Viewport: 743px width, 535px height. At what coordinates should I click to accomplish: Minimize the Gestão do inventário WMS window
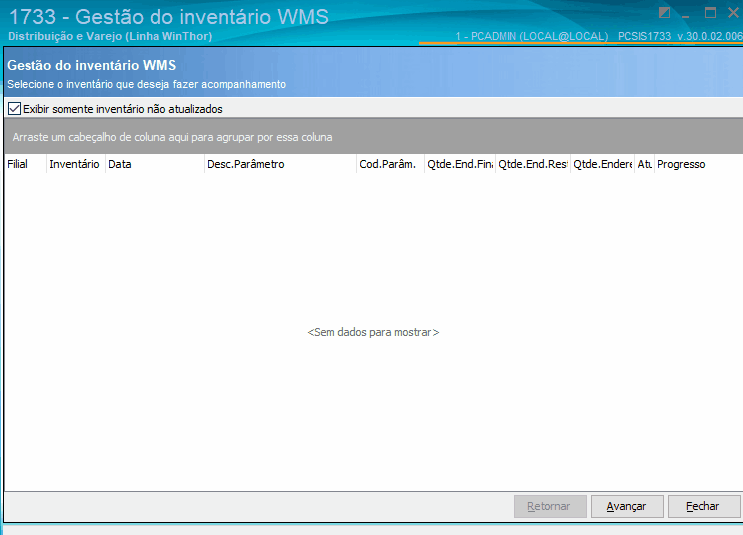point(687,13)
